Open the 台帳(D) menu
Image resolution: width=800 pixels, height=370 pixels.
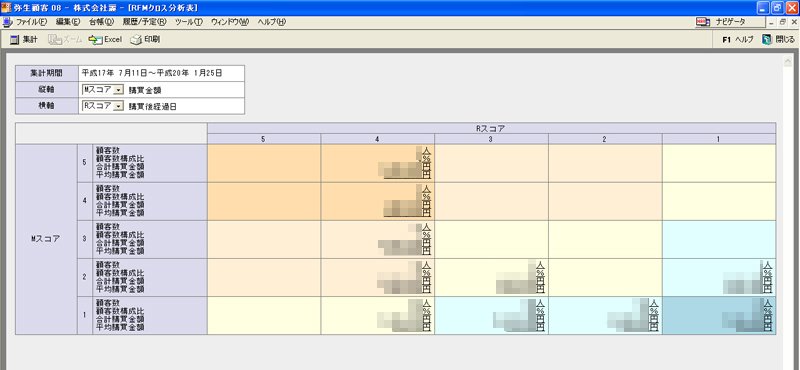101,22
